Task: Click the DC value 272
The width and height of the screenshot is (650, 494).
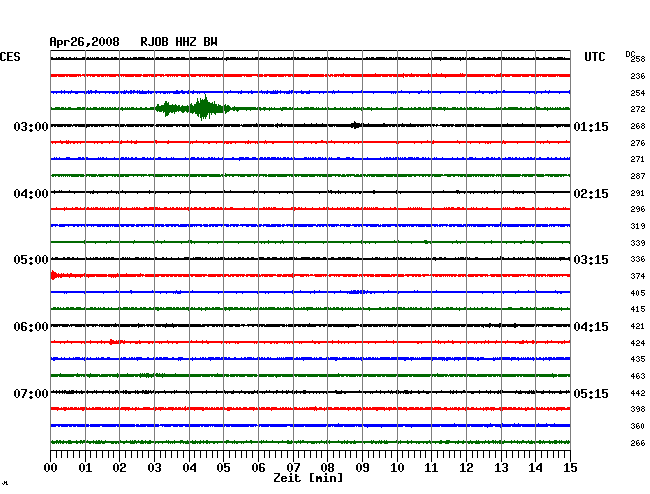Action: click(638, 109)
